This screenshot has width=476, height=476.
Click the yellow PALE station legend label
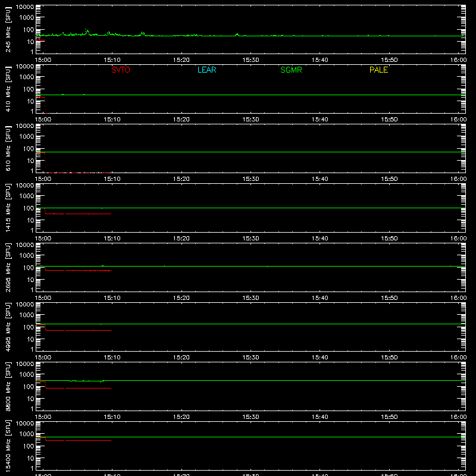[x=378, y=70]
